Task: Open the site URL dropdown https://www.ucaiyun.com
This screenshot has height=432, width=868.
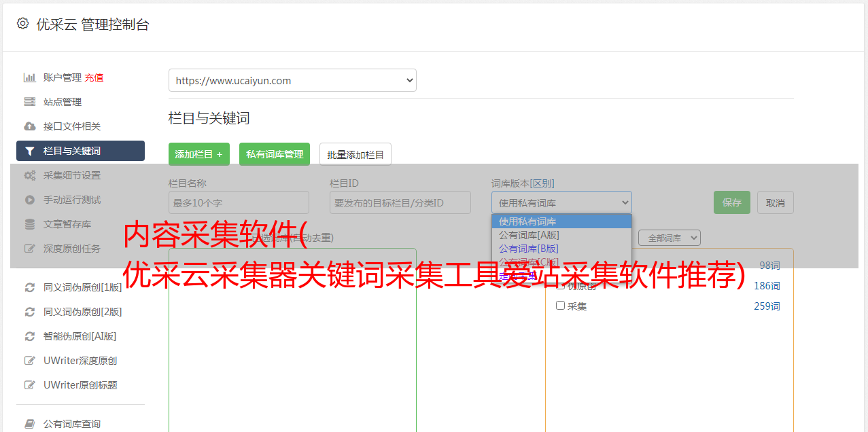Action: (292, 80)
